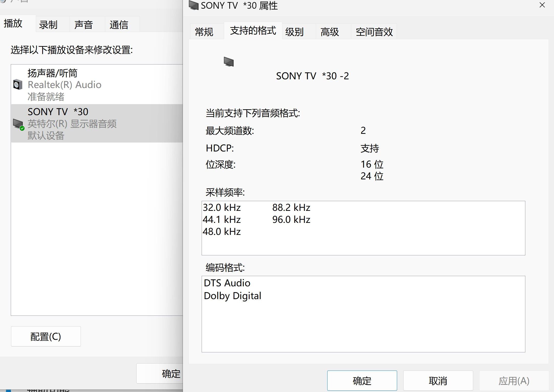Click the 配置(C) button in Sound window
The height and width of the screenshot is (392, 554).
pos(46,336)
